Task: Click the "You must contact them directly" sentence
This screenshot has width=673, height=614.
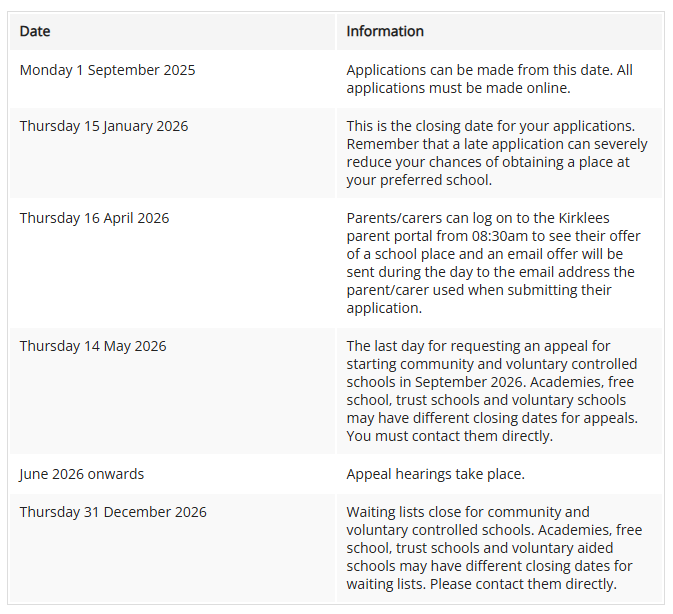Action: point(449,436)
